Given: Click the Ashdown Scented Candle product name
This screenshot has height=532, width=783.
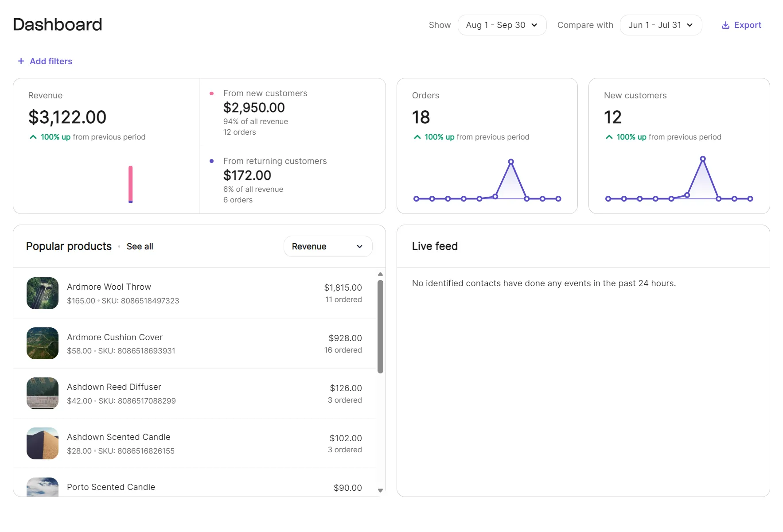Looking at the screenshot, I should 119,437.
